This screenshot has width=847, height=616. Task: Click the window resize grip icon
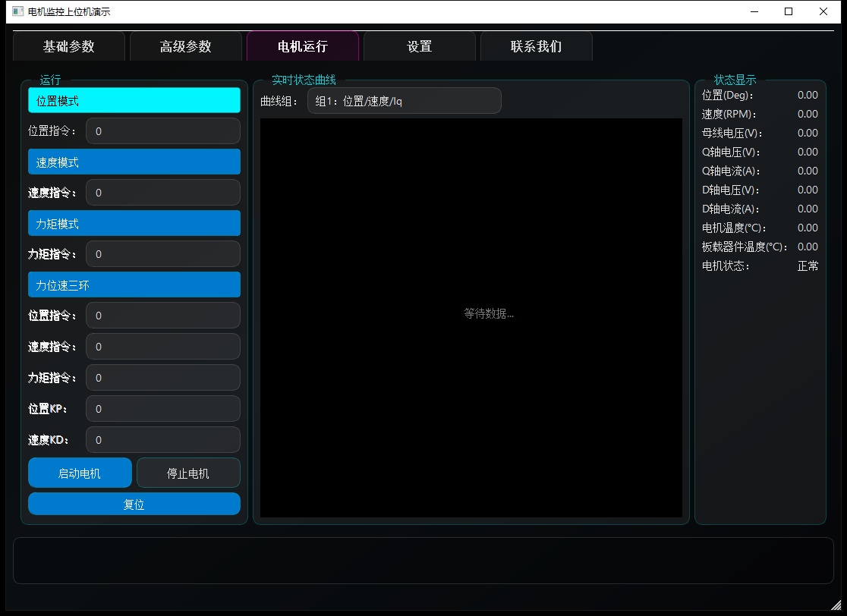836,605
